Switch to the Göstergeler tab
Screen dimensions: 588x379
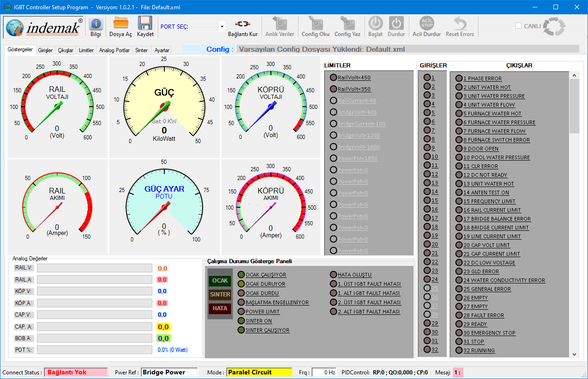click(x=20, y=50)
